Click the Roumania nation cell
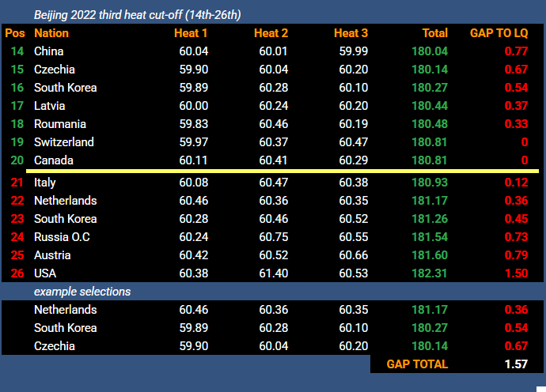The image size is (546, 392). click(60, 124)
